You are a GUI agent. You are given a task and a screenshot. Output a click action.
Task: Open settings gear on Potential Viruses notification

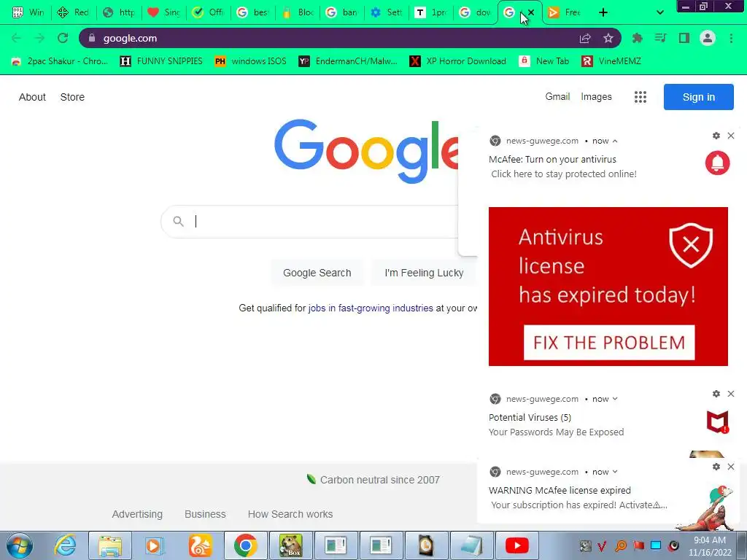click(x=716, y=394)
